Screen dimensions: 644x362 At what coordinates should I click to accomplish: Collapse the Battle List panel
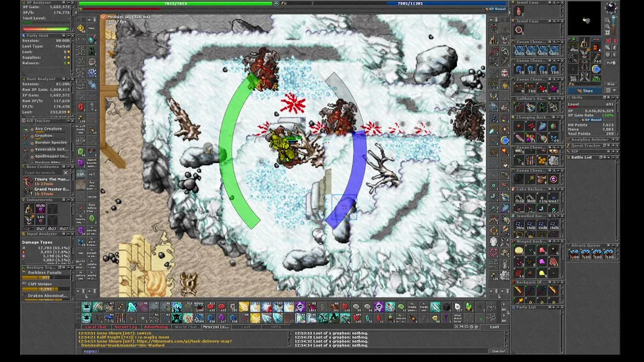pos(613,157)
